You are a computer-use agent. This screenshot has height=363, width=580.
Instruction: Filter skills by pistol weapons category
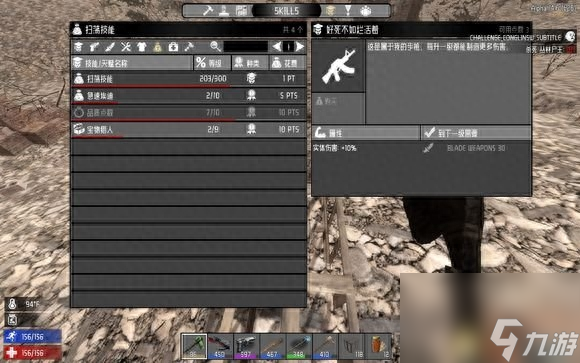tap(94, 47)
